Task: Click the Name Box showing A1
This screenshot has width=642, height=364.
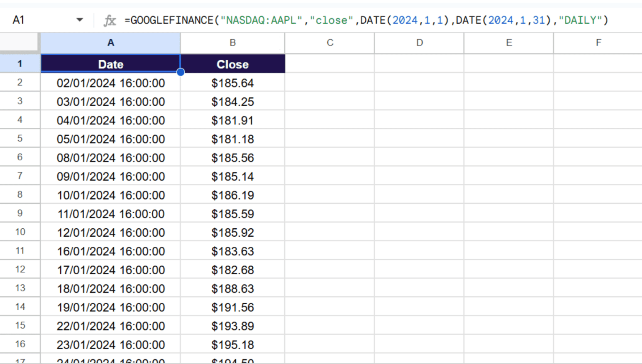Action: coord(18,20)
